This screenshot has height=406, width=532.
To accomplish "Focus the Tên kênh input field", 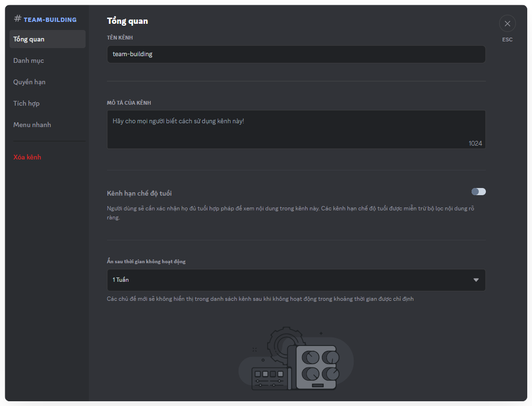I will click(296, 54).
